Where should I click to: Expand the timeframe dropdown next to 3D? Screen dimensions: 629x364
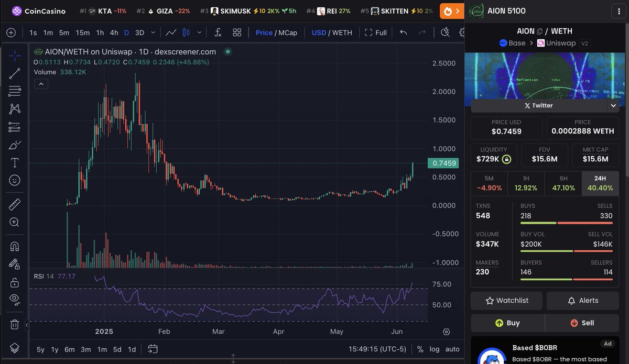coord(153,32)
